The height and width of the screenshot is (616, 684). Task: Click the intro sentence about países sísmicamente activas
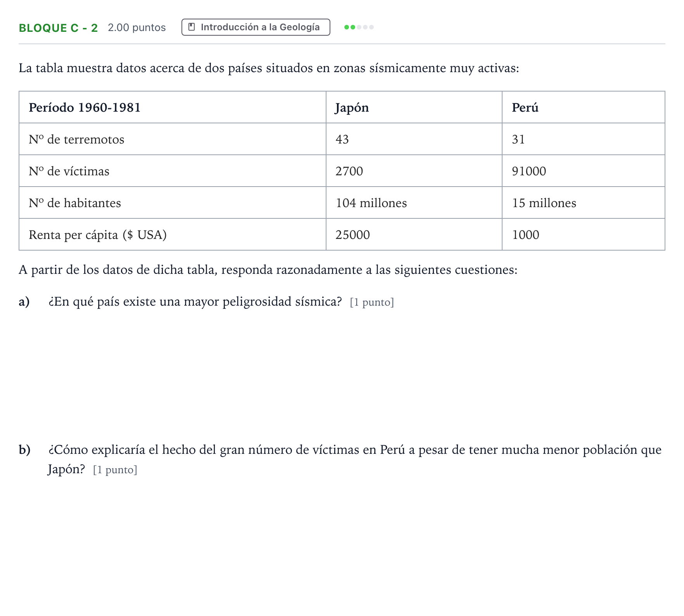point(269,68)
